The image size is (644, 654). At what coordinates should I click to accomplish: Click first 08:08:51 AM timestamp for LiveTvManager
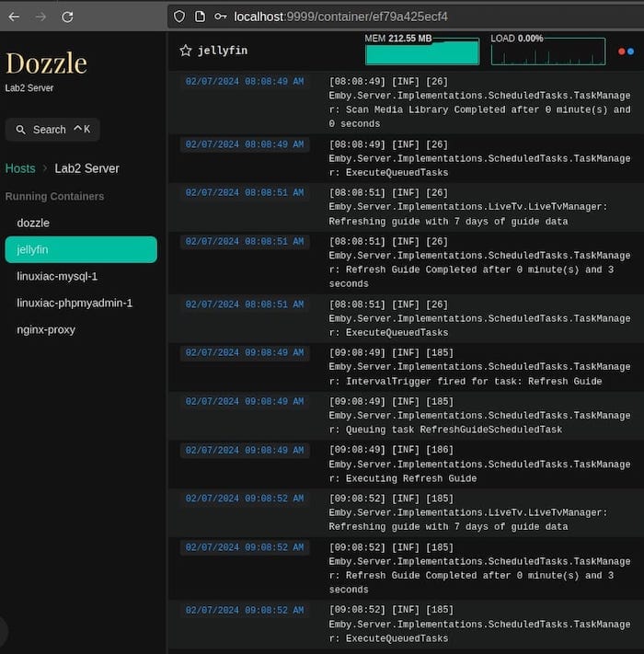click(x=245, y=192)
